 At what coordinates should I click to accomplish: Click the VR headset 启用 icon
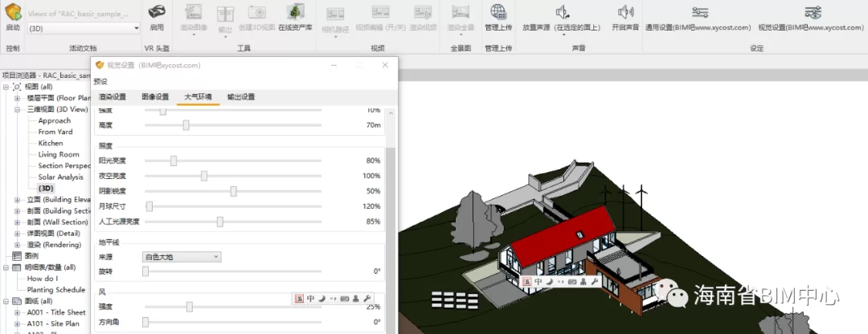[157, 11]
